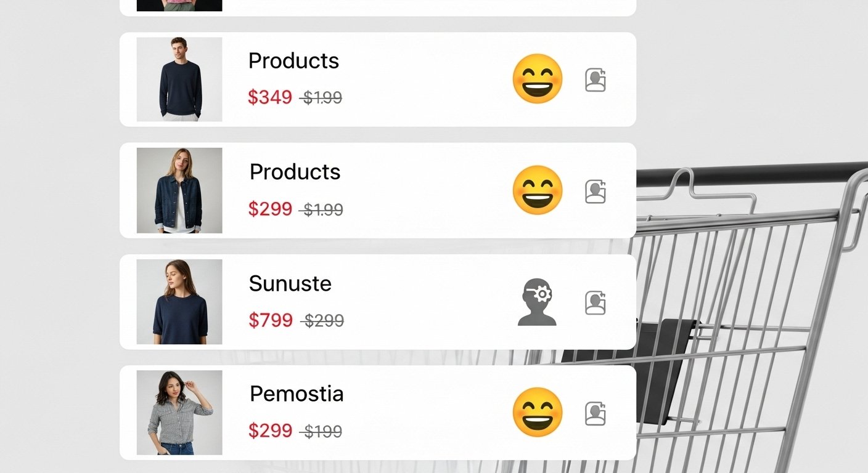Viewport: 868px width, 473px height.
Task: Click the $799 price on the Sunuste card
Action: pyautogui.click(x=269, y=320)
